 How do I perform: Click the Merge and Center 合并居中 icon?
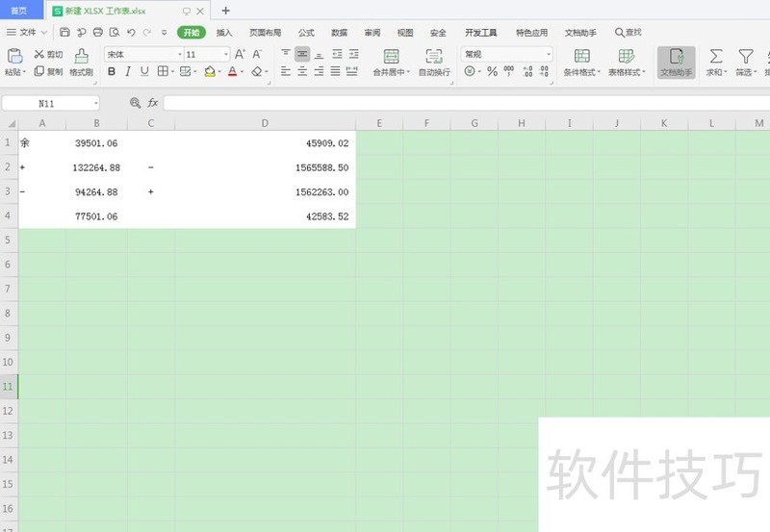click(x=391, y=56)
